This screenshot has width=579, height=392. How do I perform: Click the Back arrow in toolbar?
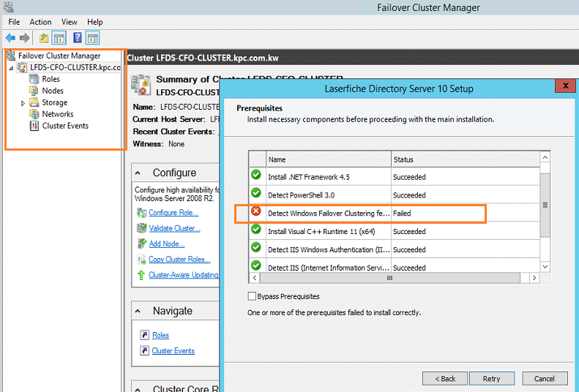(10, 37)
